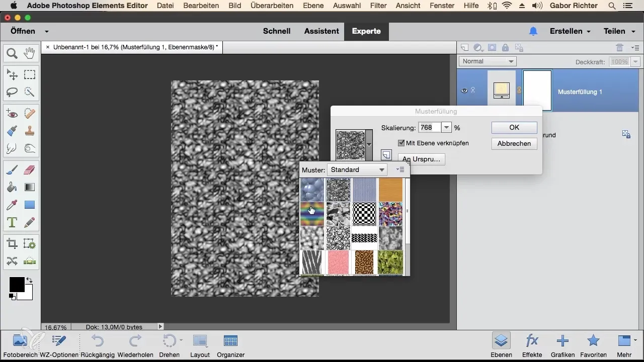Open the Normal blend mode dropdown
This screenshot has height=362, width=644.
point(488,61)
